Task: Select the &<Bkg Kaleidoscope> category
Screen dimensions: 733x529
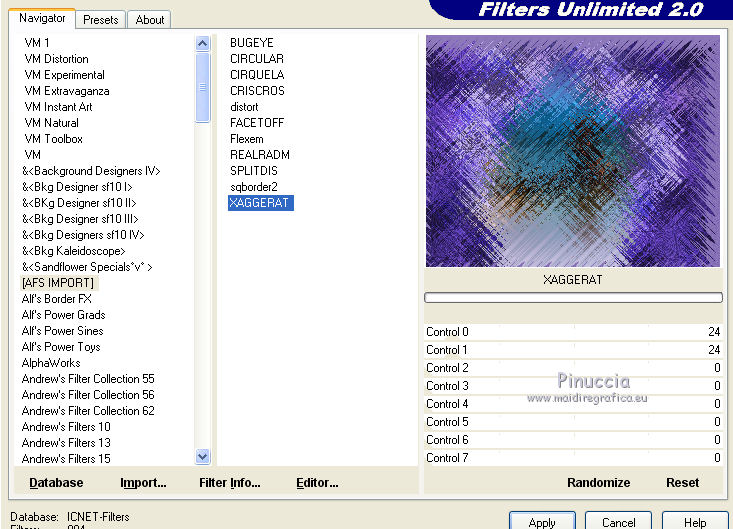Action: [73, 251]
